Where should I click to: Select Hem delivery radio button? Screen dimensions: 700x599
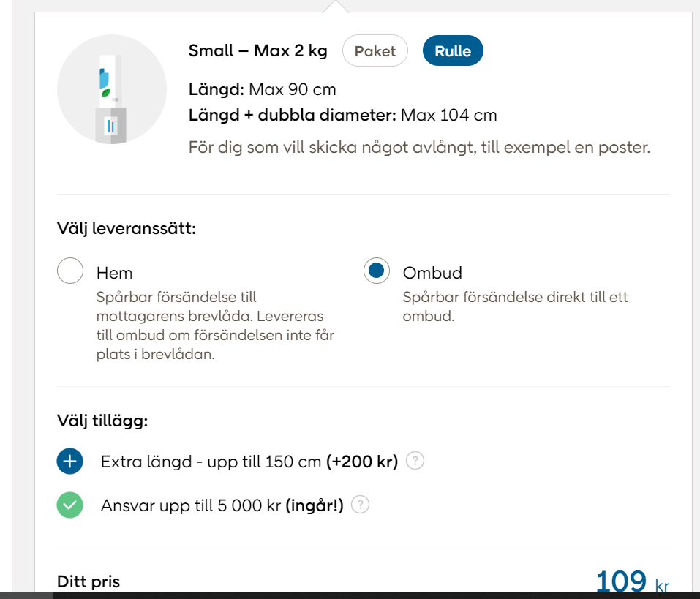coord(70,271)
